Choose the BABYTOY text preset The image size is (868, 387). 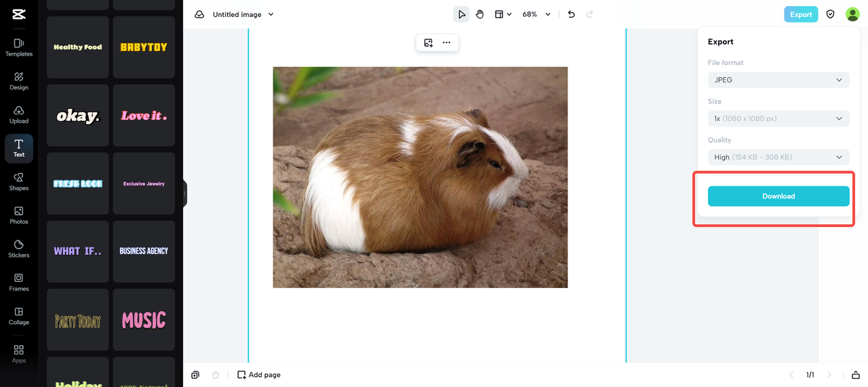144,47
